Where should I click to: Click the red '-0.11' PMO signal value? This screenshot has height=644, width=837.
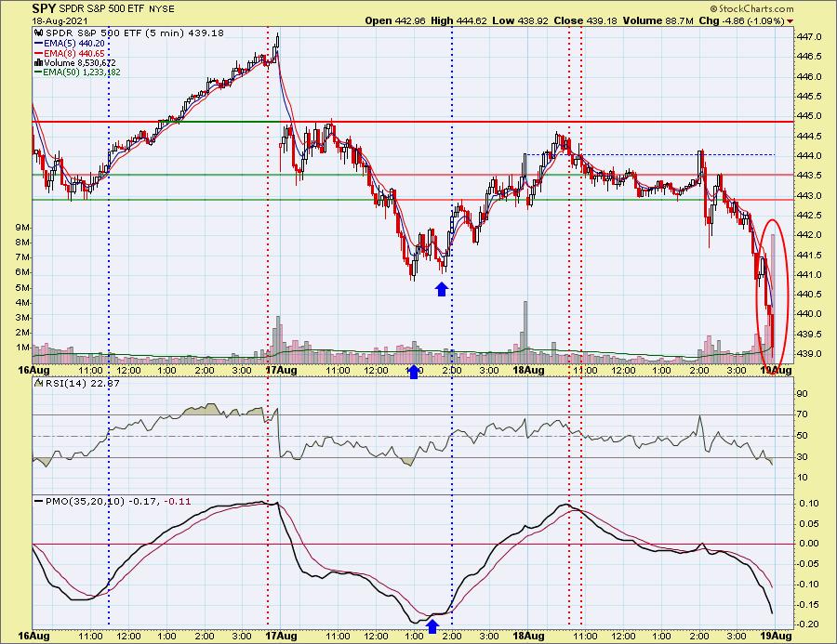[178, 502]
